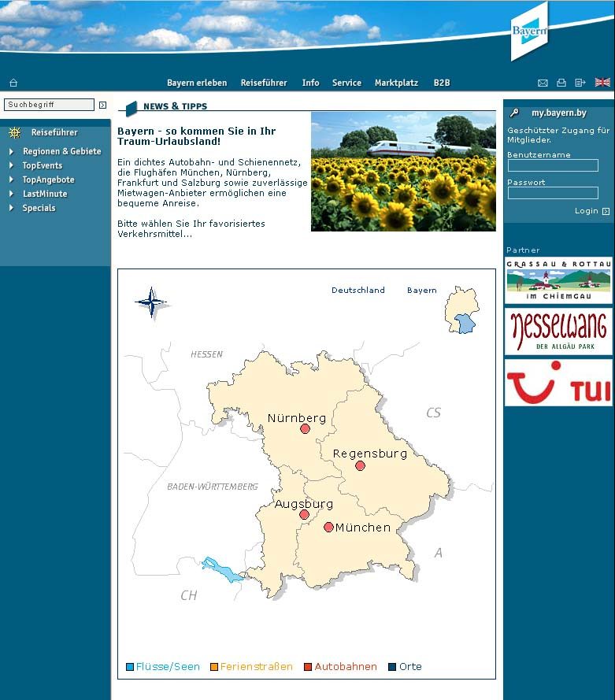The width and height of the screenshot is (615, 700).
Task: Open Marktplatz menu
Action: pos(396,83)
